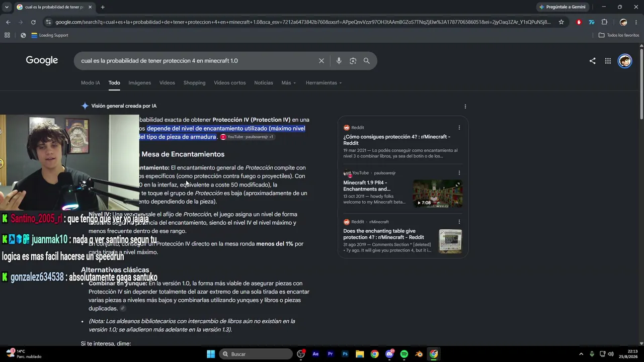
Task: Open a new browser tab
Action: tap(103, 7)
